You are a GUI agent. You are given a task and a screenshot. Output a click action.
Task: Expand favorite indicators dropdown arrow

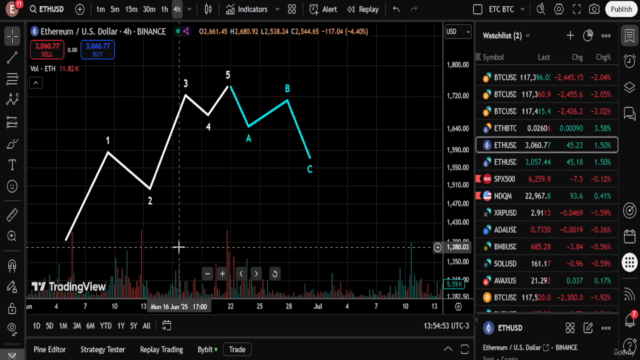(277, 9)
